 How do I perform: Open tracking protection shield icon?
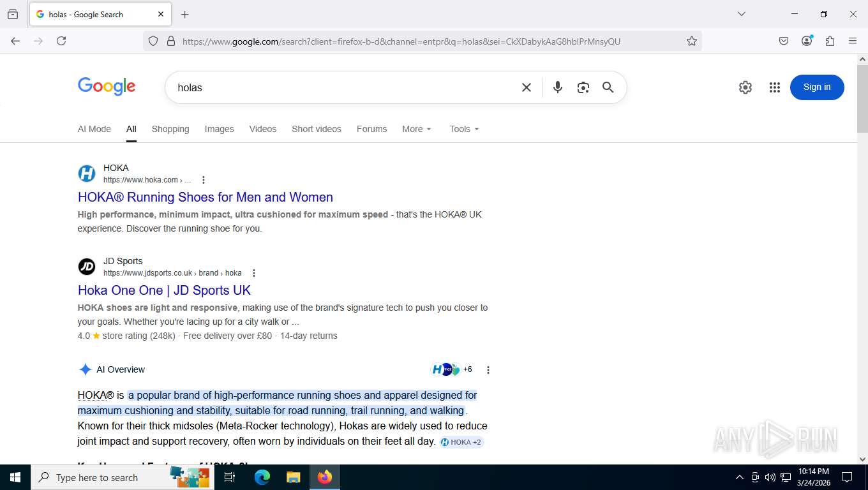click(153, 41)
